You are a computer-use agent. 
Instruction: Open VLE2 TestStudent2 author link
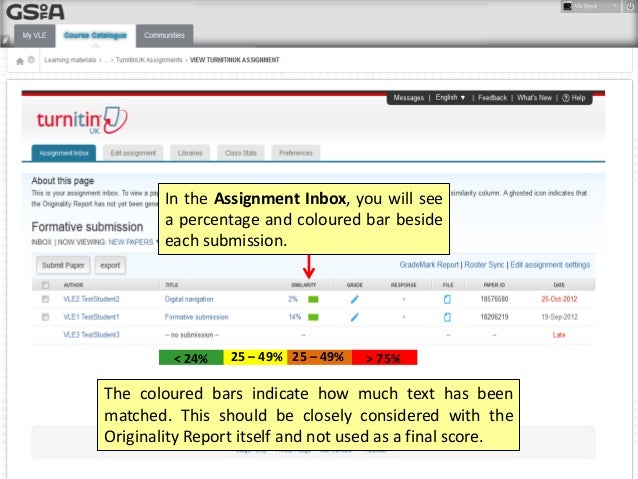click(x=91, y=299)
